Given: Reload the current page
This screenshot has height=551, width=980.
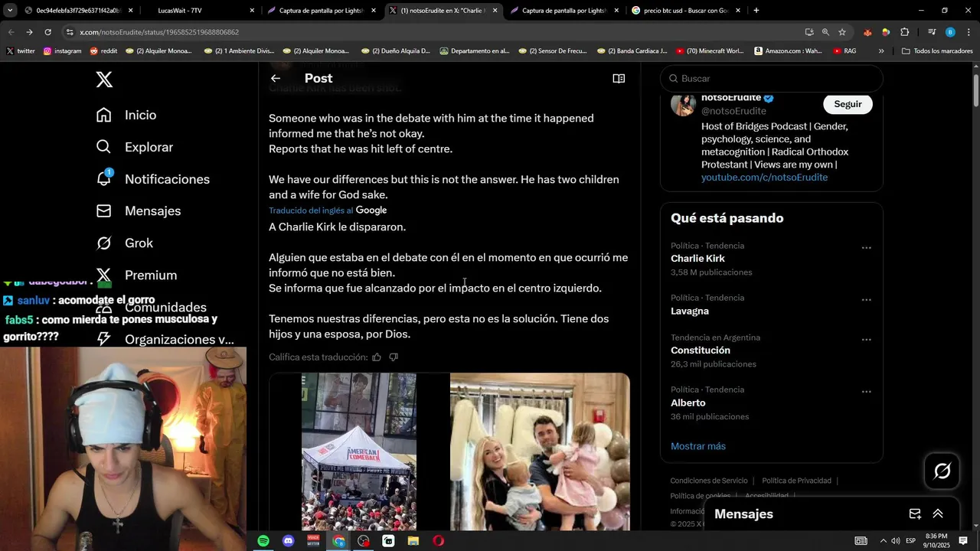Looking at the screenshot, I should pyautogui.click(x=47, y=32).
